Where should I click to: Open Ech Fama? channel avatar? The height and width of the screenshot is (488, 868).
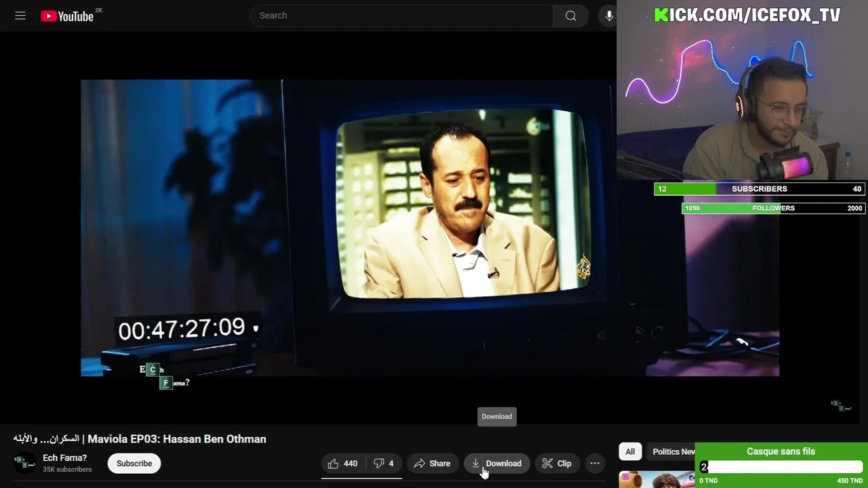coord(24,463)
